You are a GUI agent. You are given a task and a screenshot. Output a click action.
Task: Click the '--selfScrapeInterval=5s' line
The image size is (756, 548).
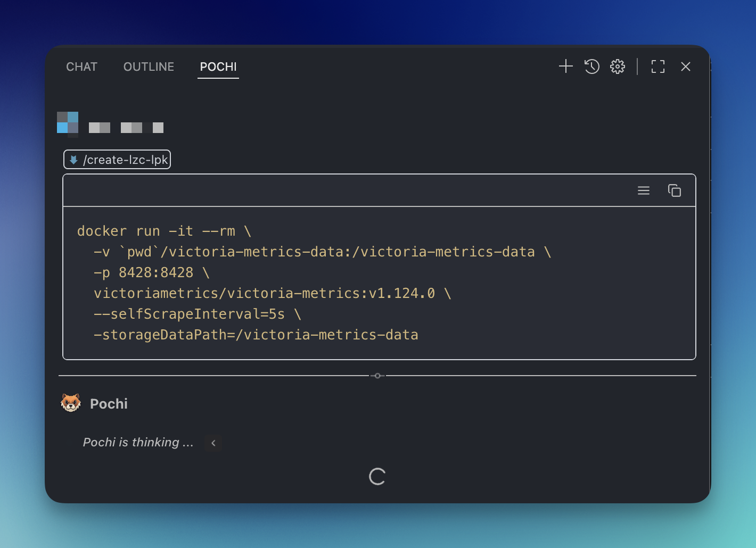198,314
